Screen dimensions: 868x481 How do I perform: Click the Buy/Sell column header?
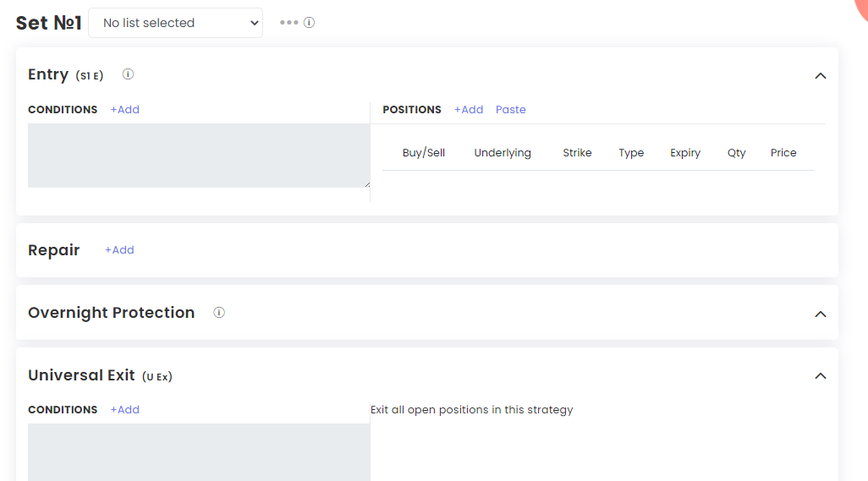[x=424, y=153]
